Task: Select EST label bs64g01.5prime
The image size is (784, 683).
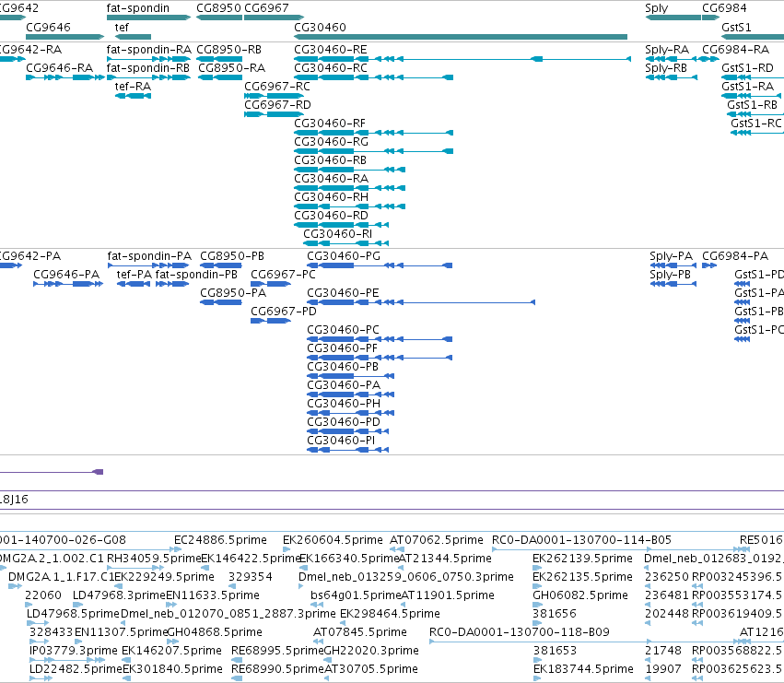Action: (x=356, y=595)
